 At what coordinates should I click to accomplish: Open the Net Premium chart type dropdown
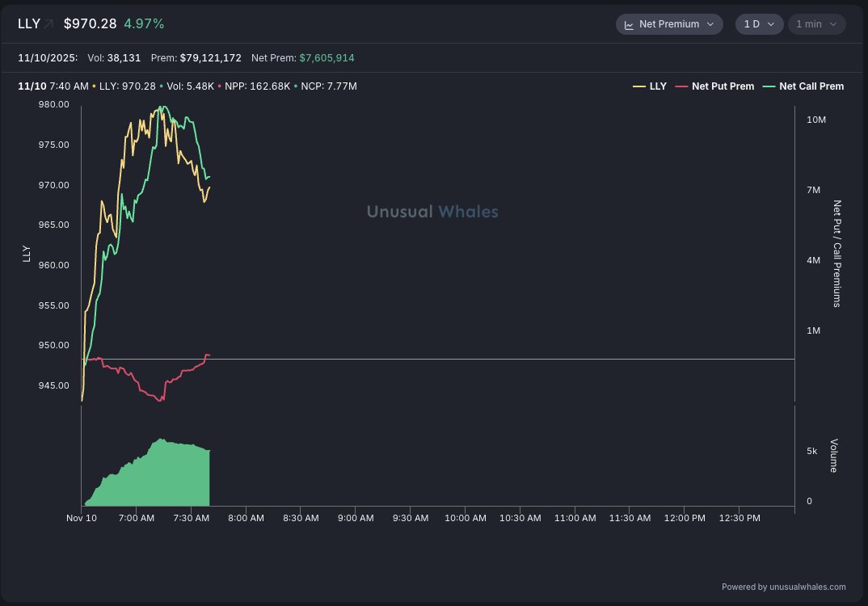(x=669, y=24)
